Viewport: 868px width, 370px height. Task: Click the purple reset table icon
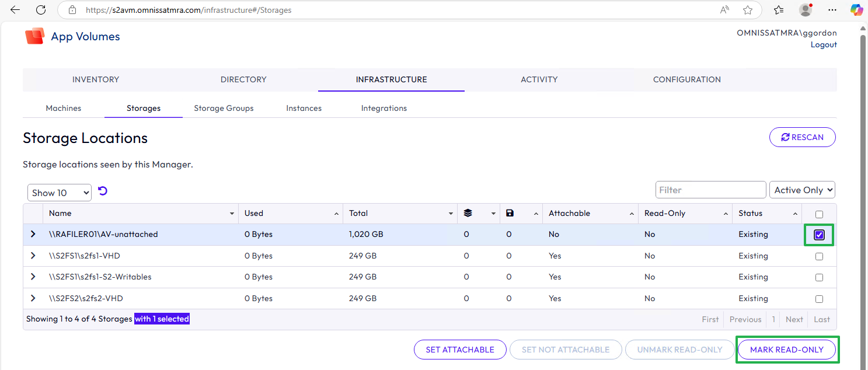pyautogui.click(x=103, y=191)
